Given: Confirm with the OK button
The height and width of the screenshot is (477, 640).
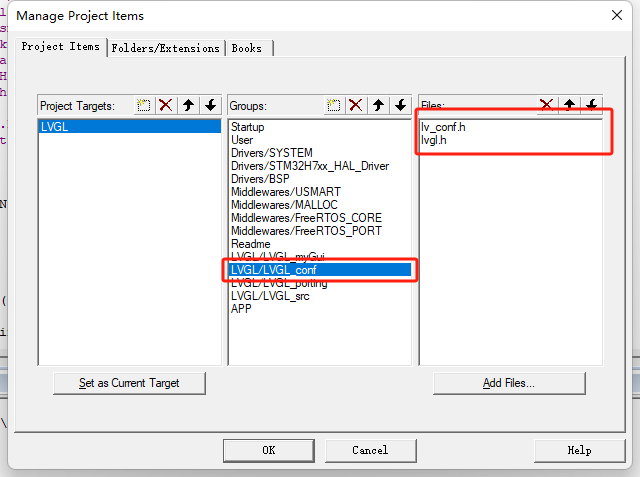Looking at the screenshot, I should (269, 450).
